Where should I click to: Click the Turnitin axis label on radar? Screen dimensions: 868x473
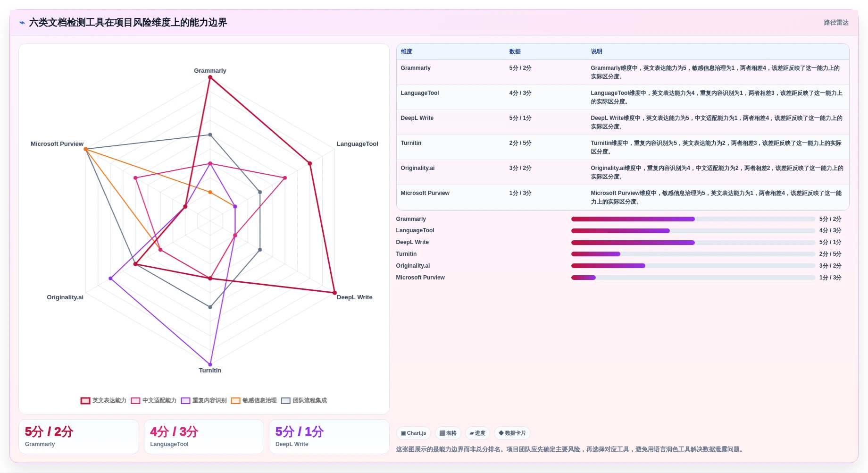click(210, 371)
